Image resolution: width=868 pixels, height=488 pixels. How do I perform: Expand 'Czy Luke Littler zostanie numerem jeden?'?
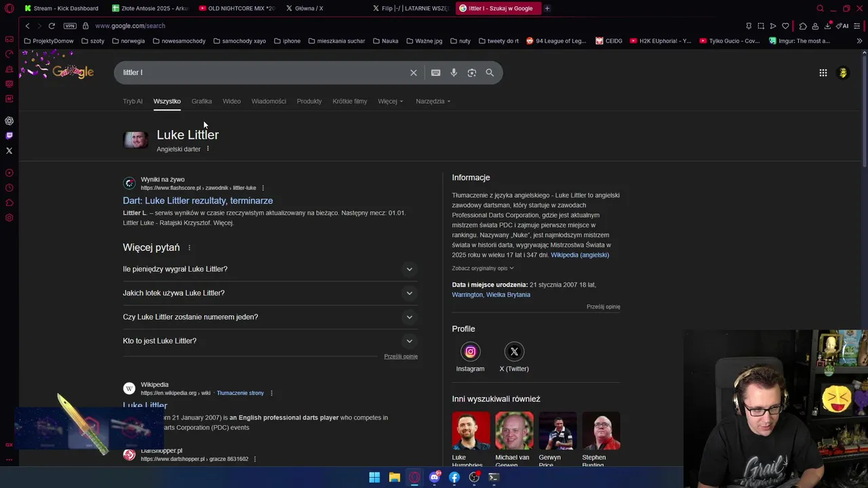(x=270, y=317)
